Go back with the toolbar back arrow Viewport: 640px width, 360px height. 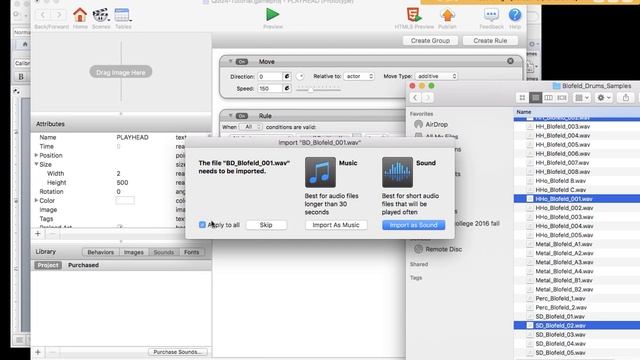[x=43, y=15]
